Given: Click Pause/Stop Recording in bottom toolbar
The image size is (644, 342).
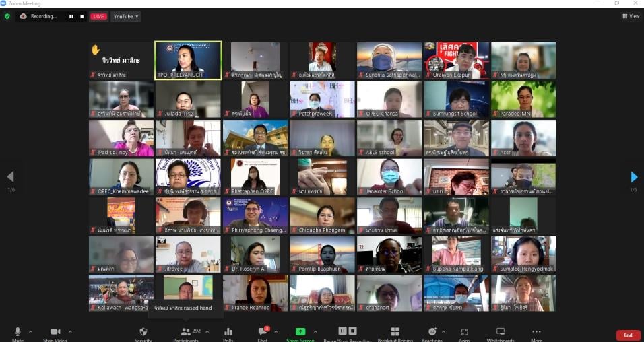Looking at the screenshot, I should tap(348, 334).
